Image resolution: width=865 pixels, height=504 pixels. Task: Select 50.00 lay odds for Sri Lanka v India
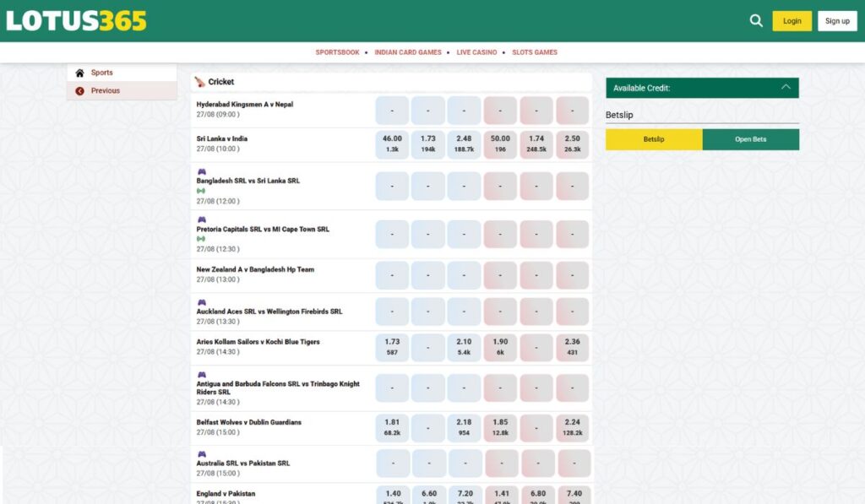pyautogui.click(x=500, y=144)
